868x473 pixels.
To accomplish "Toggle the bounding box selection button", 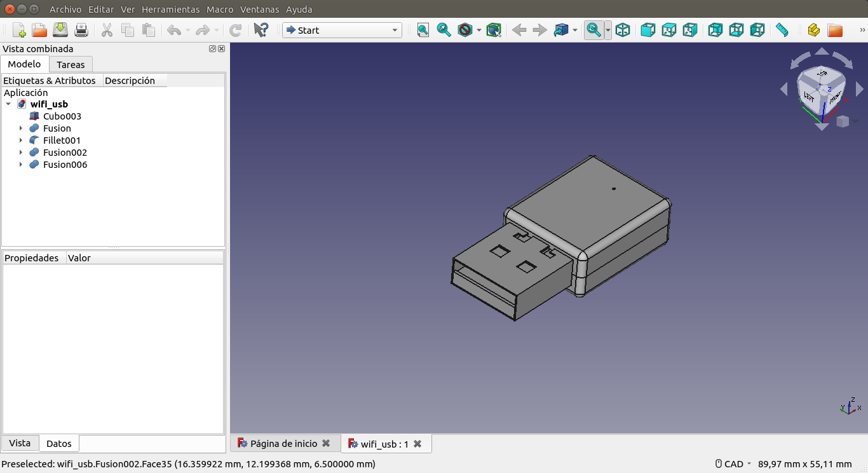I will (x=494, y=30).
